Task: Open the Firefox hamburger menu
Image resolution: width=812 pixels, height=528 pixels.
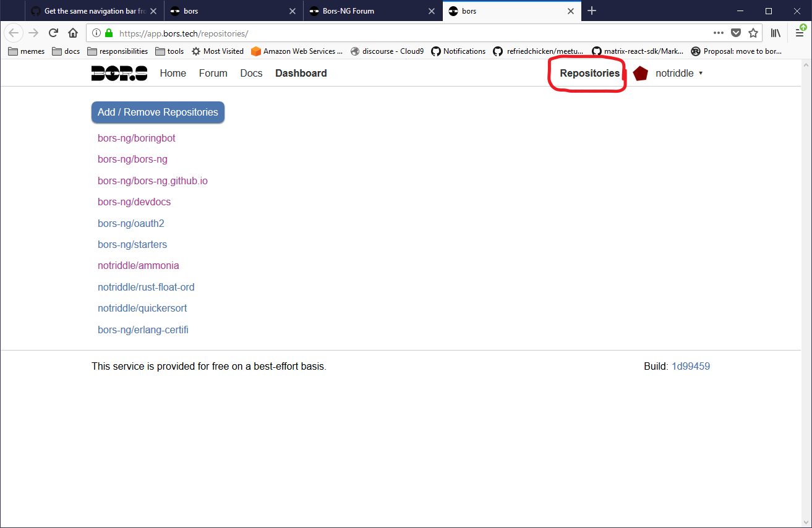Action: pyautogui.click(x=800, y=33)
